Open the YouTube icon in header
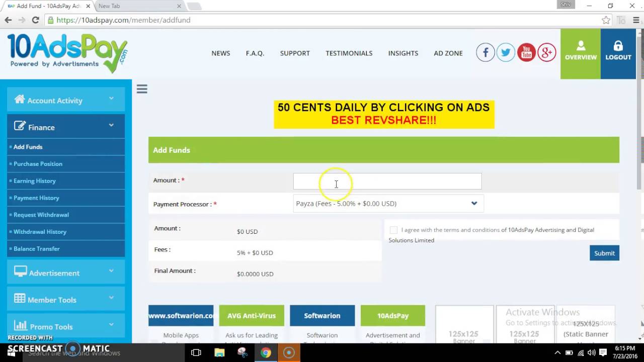This screenshot has width=644, height=362. 526,52
